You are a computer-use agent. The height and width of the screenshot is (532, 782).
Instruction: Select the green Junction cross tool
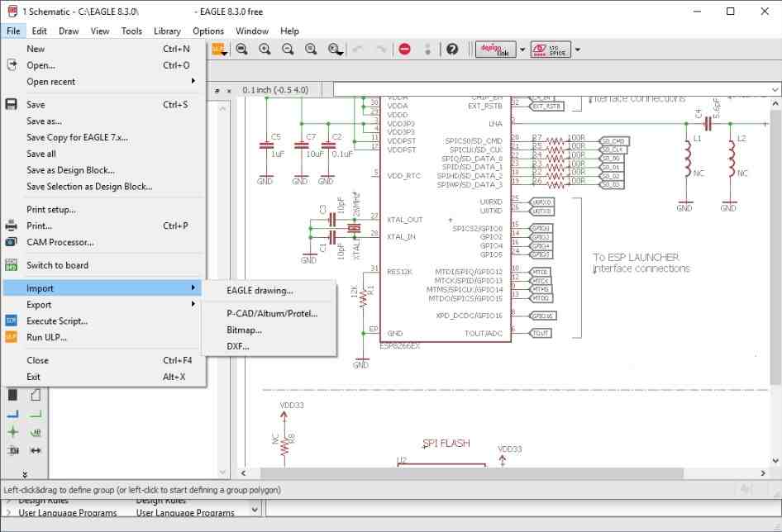click(x=13, y=432)
